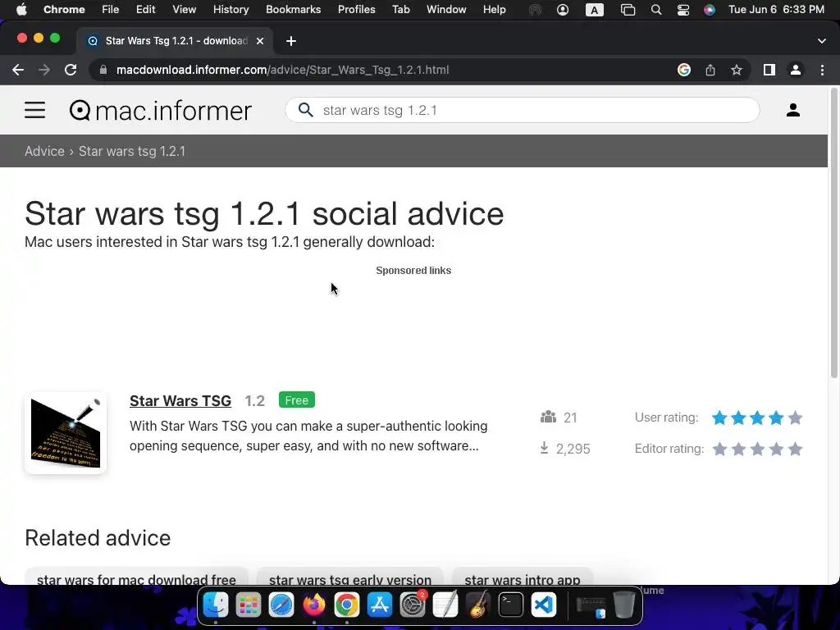This screenshot has height=630, width=840.
Task: Open Spotlight search in menu bar
Action: coord(655,10)
